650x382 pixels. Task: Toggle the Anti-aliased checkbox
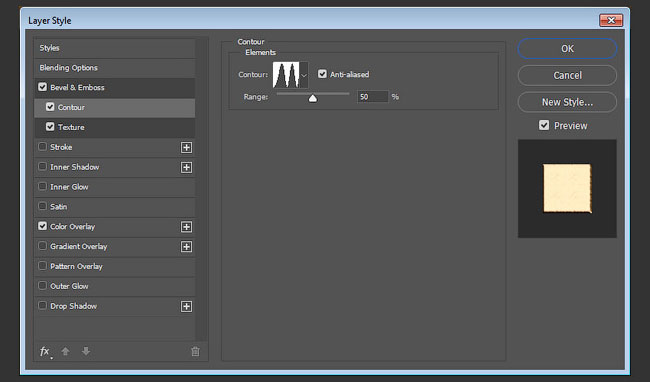[322, 74]
